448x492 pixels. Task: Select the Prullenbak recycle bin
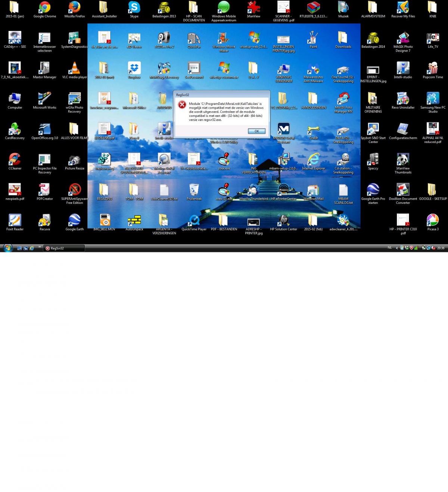(194, 192)
